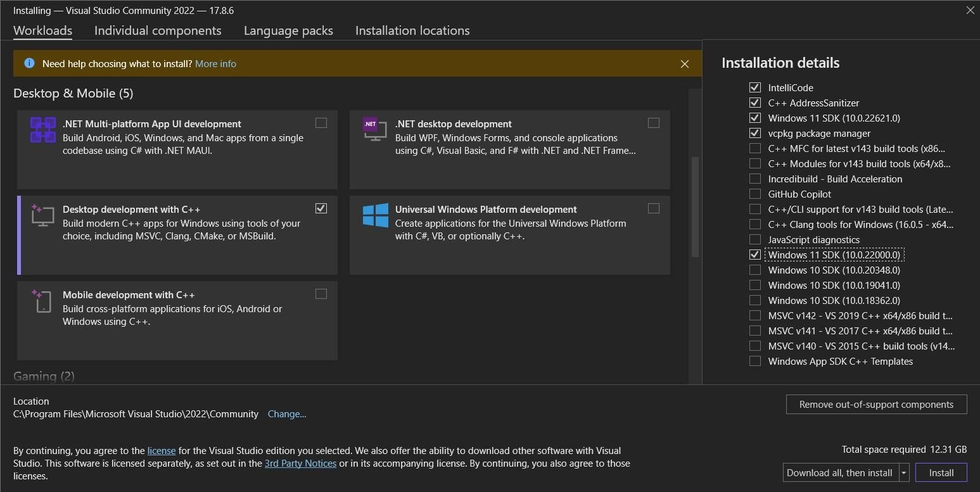Screen dimensions: 980x492
Task: Click the Mobile development with C++ icon
Action: (42, 301)
